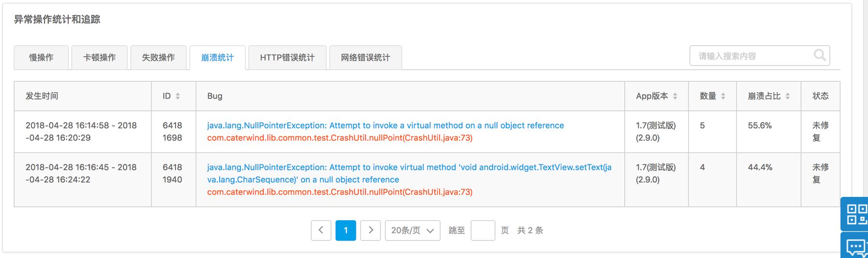Open the 20条/页 page size dropdown
The image size is (868, 258).
click(x=412, y=230)
